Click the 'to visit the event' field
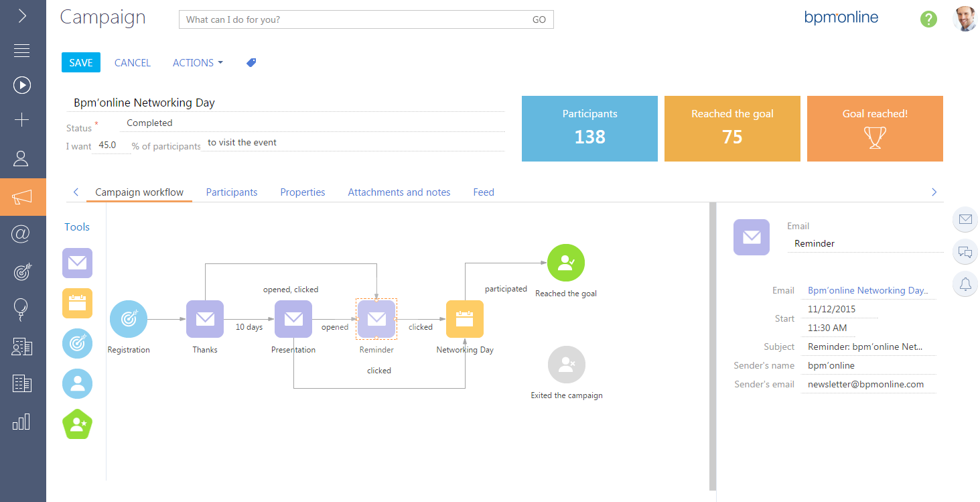 point(352,143)
